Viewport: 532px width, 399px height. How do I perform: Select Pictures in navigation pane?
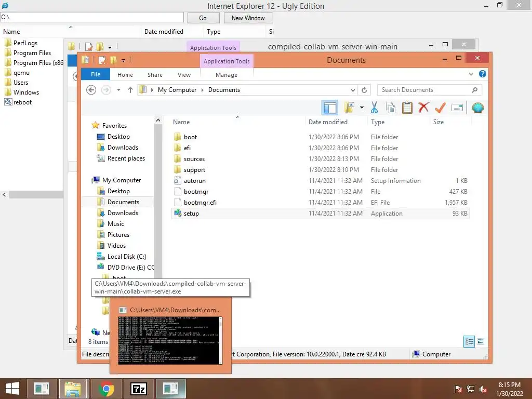[113, 235]
